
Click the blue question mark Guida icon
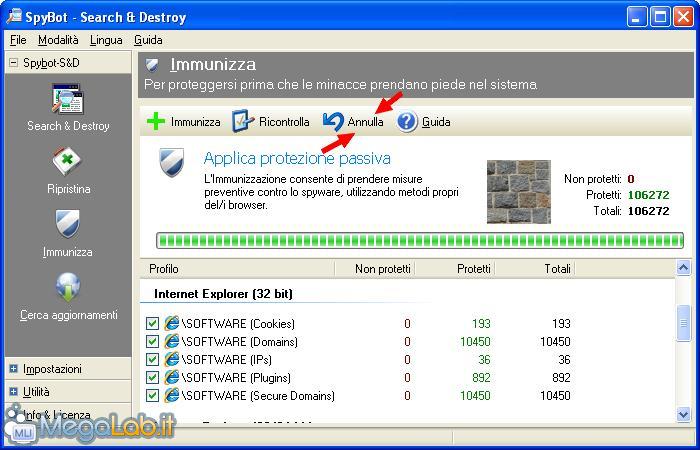tap(407, 121)
